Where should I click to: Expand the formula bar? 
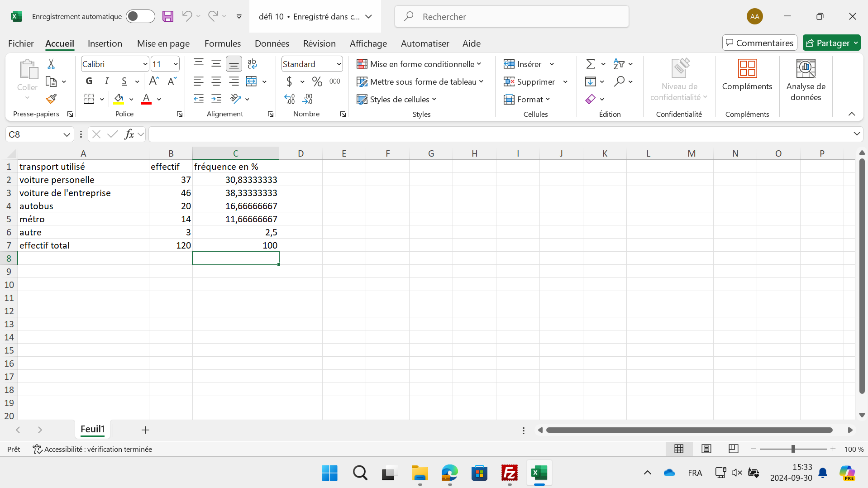coord(856,134)
